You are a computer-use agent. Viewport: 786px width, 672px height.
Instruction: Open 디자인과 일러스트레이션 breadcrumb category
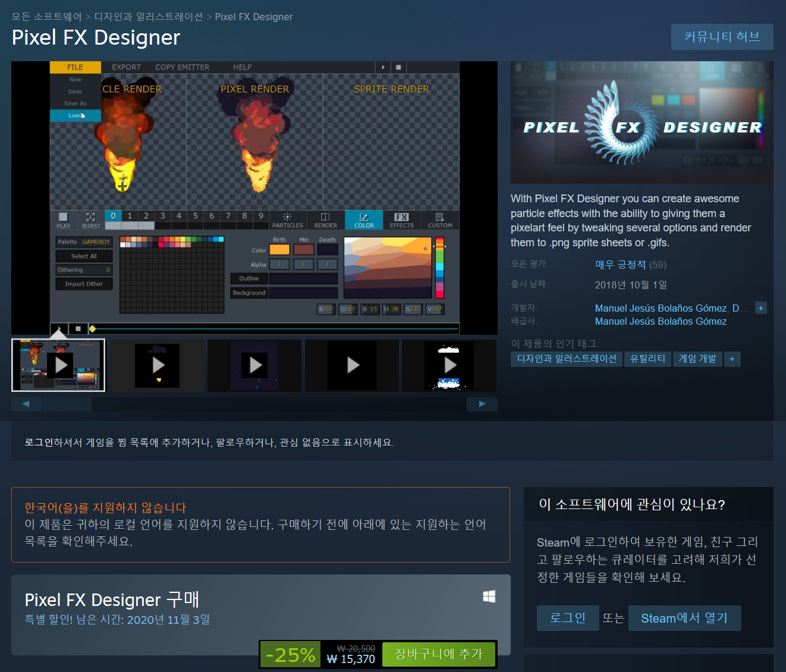[x=149, y=17]
